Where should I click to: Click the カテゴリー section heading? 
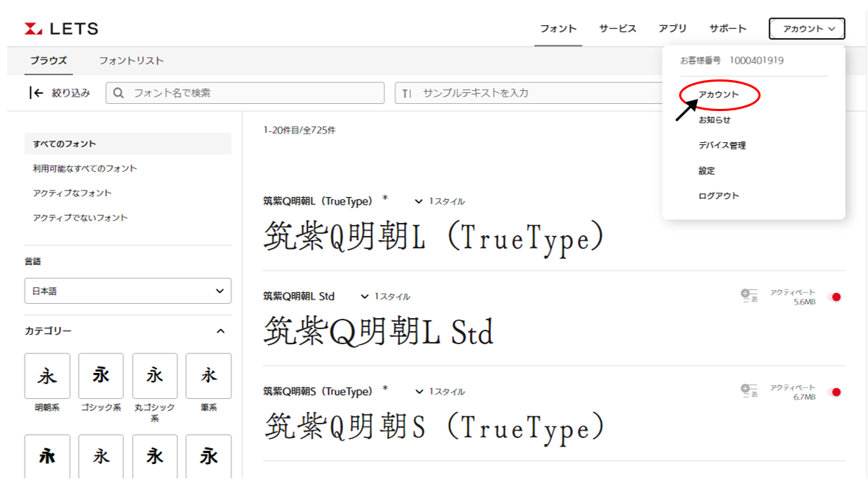[x=48, y=331]
